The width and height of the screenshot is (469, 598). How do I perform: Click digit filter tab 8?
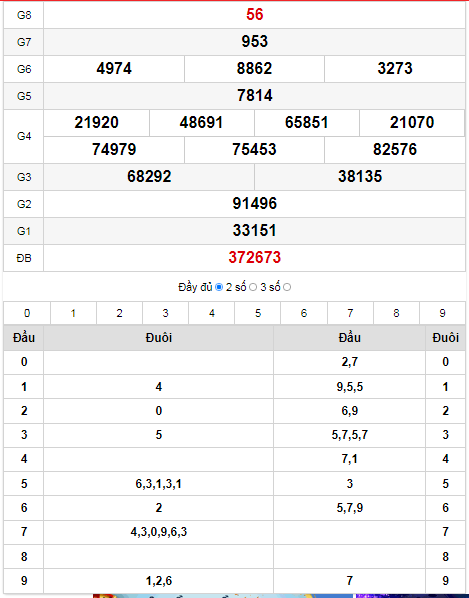pyautogui.click(x=396, y=313)
